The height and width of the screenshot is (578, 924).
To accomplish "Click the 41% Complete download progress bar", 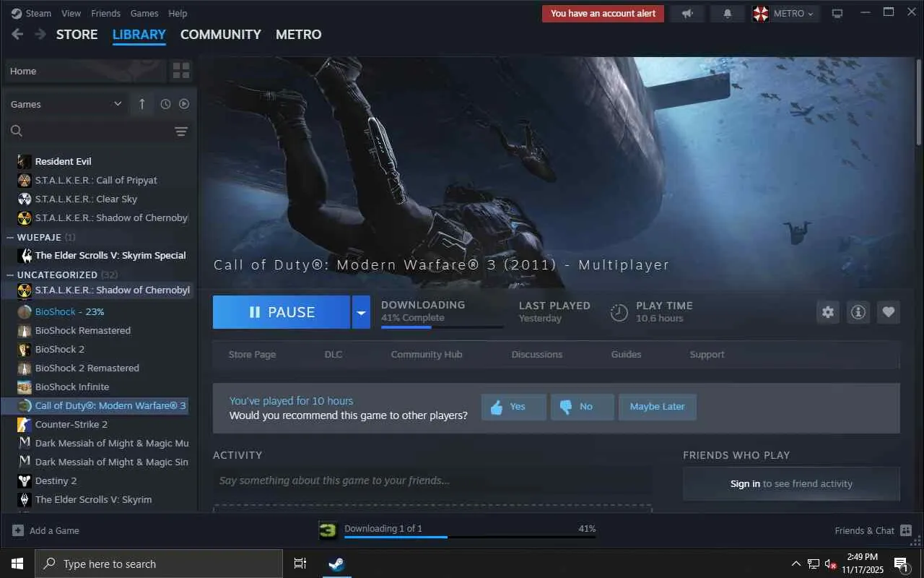I will click(442, 327).
